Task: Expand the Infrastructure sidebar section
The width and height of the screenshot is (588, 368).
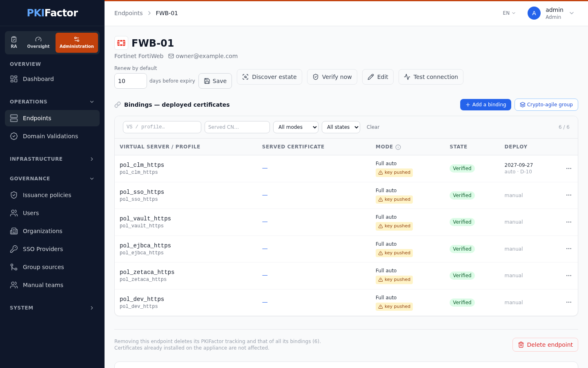Action: point(52,159)
